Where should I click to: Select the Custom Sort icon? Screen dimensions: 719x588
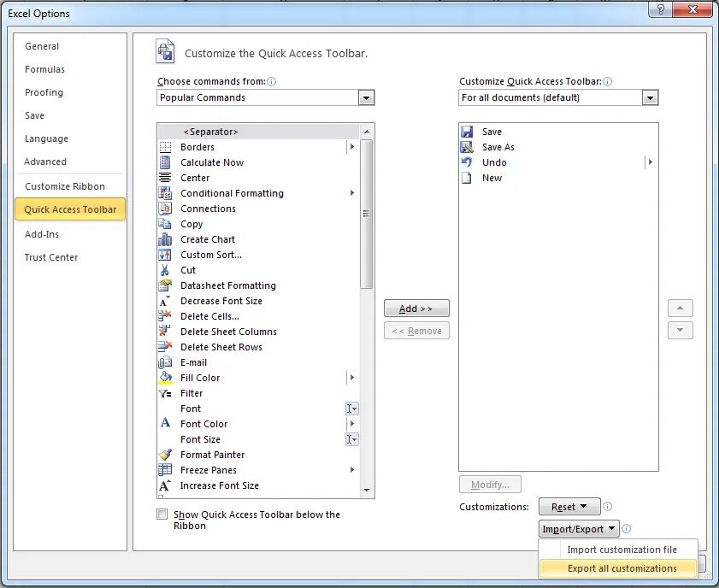click(x=165, y=255)
